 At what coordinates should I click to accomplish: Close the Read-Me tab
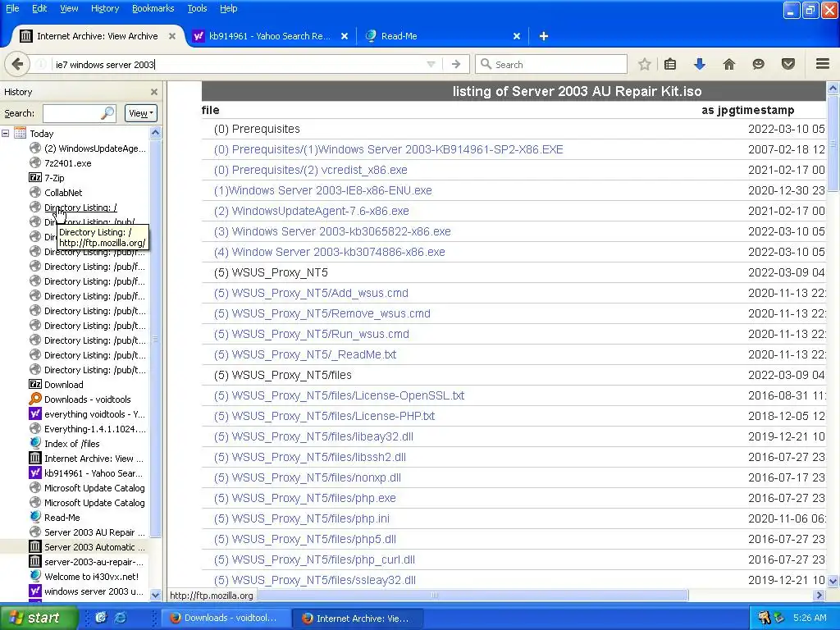[517, 36]
